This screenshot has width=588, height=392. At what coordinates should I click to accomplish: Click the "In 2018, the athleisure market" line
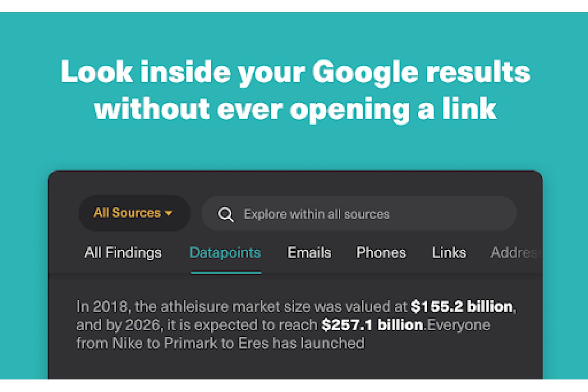tap(296, 306)
